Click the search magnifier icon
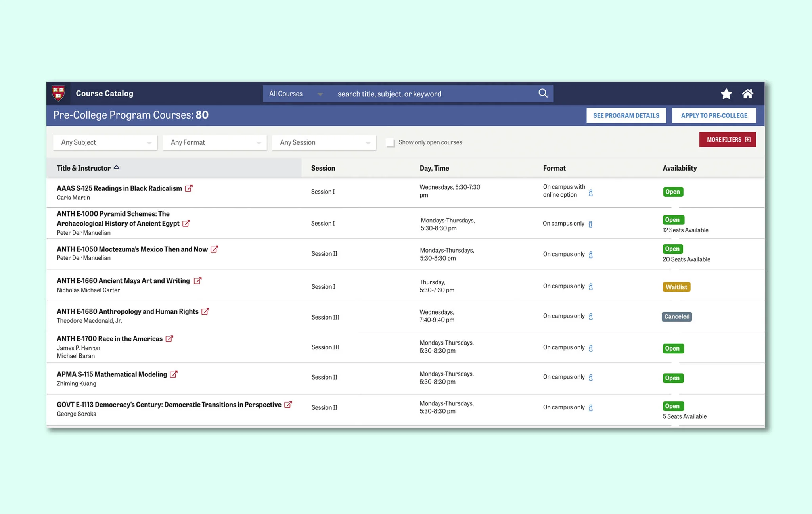The width and height of the screenshot is (812, 514). click(543, 93)
